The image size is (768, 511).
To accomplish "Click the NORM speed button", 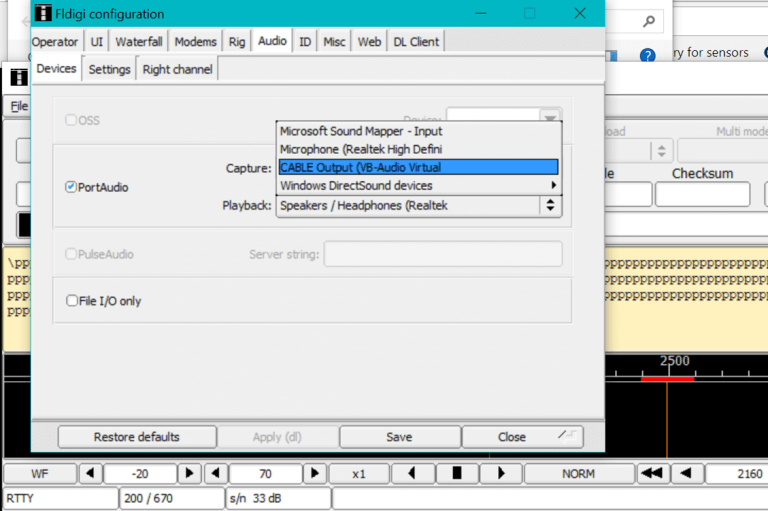I will [x=578, y=473].
